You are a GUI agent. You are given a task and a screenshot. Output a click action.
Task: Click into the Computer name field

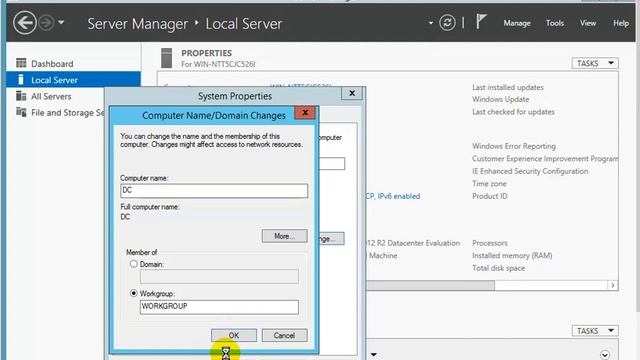(214, 191)
